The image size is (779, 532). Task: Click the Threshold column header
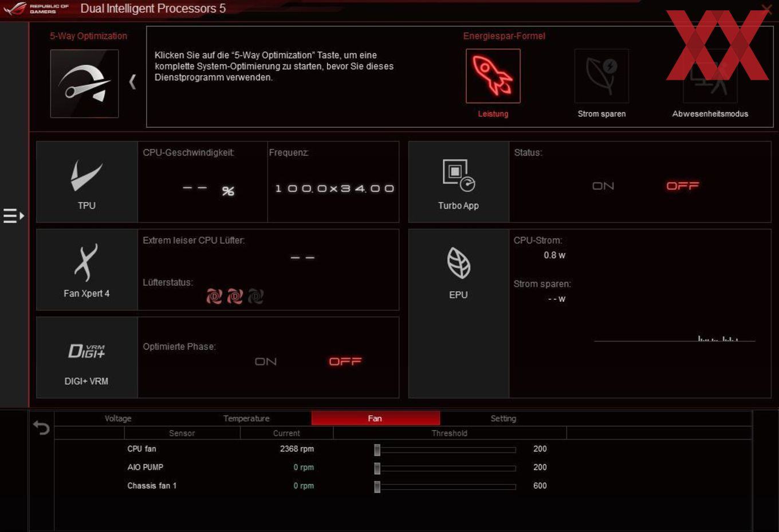(450, 434)
